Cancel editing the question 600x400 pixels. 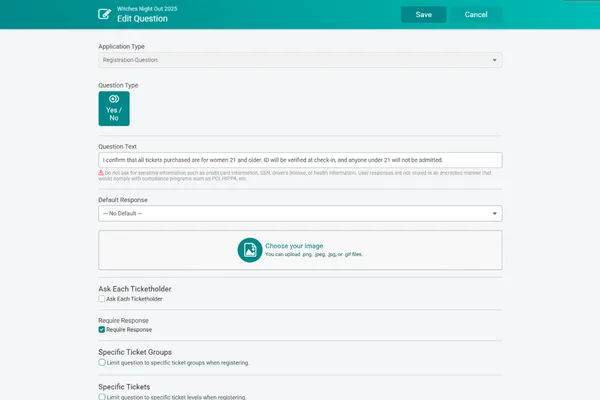tap(476, 14)
